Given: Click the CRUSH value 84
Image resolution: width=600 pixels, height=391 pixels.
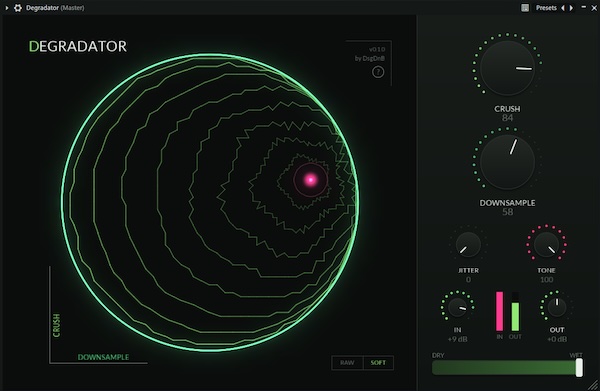Looking at the screenshot, I should 507,118.
